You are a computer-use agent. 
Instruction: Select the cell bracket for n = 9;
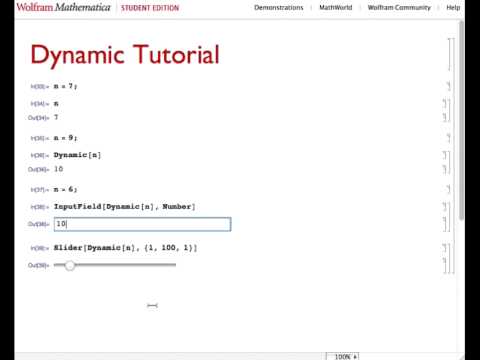pos(449,138)
